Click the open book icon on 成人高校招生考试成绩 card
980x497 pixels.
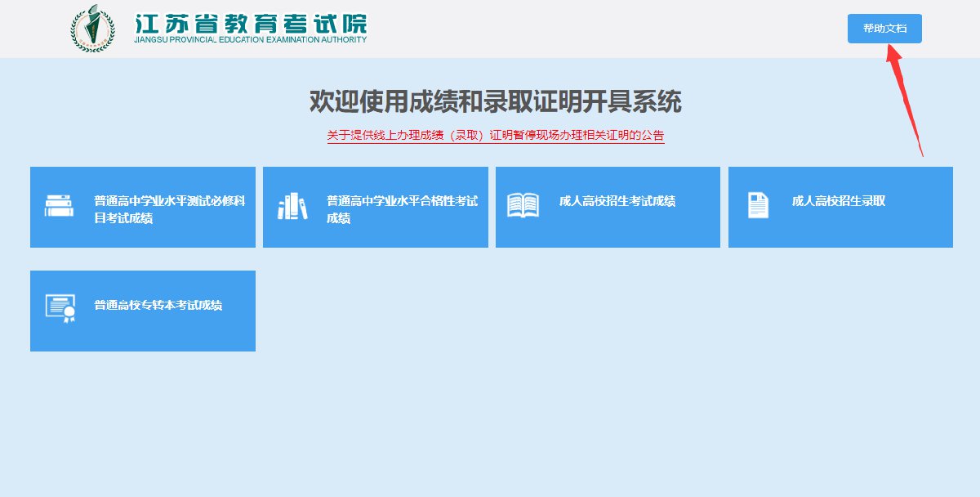click(523, 205)
